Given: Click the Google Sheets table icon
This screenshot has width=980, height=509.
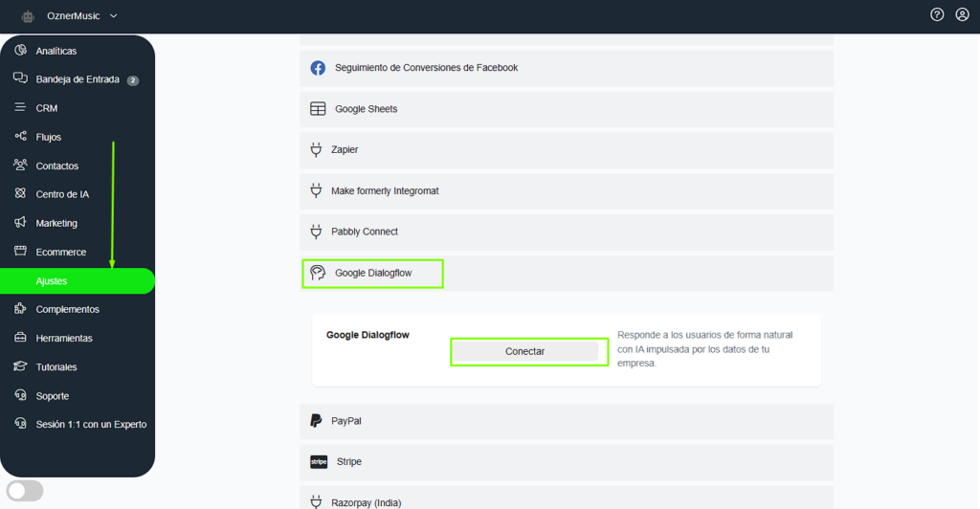Looking at the screenshot, I should (318, 109).
